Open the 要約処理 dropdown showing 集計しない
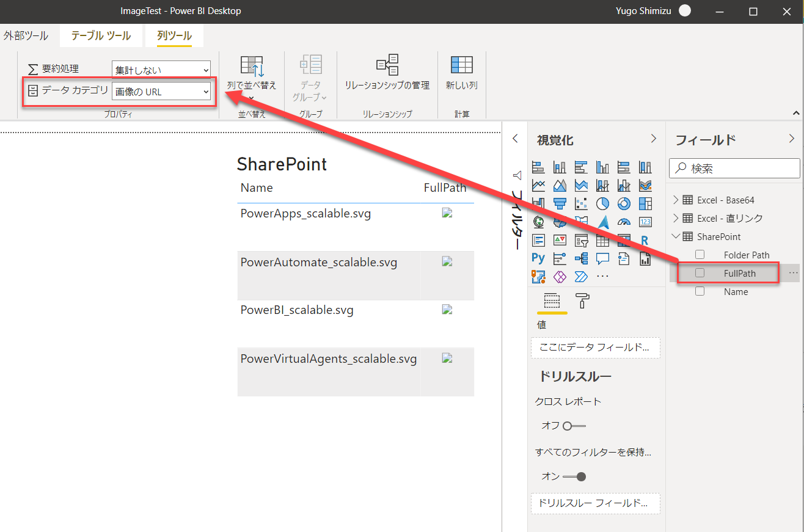The image size is (804, 532). [x=161, y=70]
